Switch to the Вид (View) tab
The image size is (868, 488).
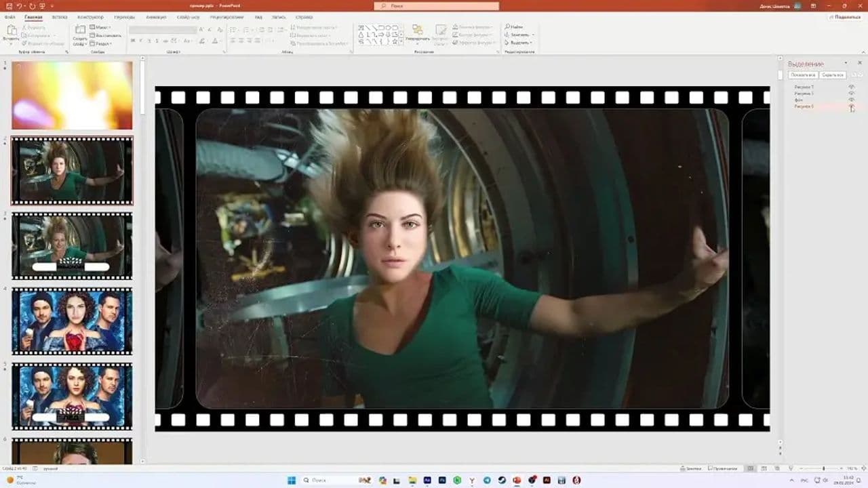(258, 17)
